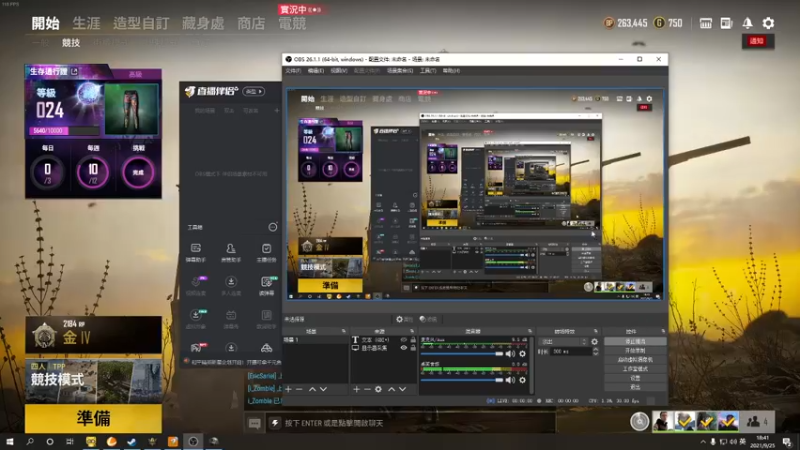Open Windows action center notification icon
The height and width of the screenshot is (450, 800).
[787, 441]
